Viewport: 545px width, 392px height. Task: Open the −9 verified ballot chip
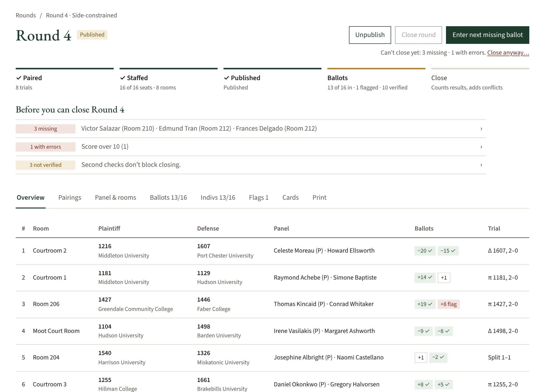423,331
